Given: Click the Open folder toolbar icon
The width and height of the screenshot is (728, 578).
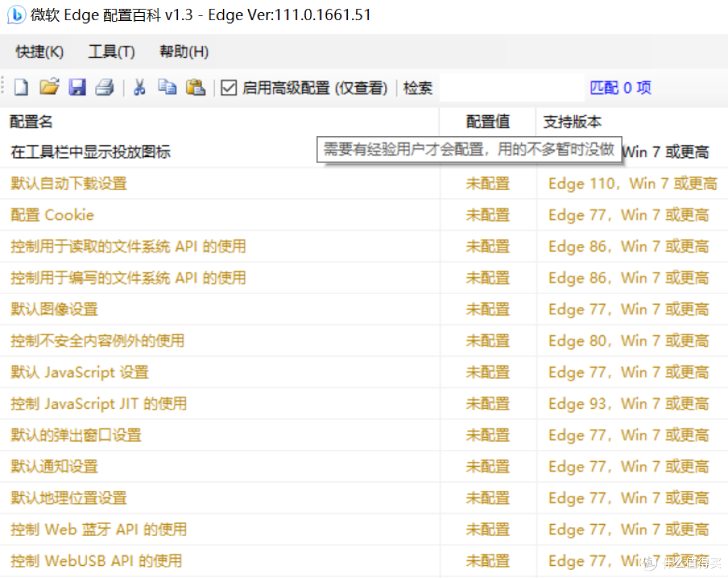Looking at the screenshot, I should coord(49,86).
